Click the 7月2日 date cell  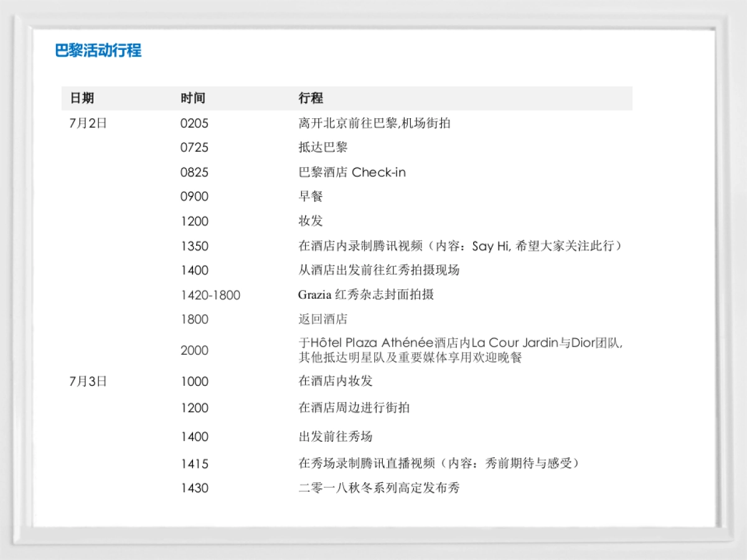pyautogui.click(x=88, y=123)
